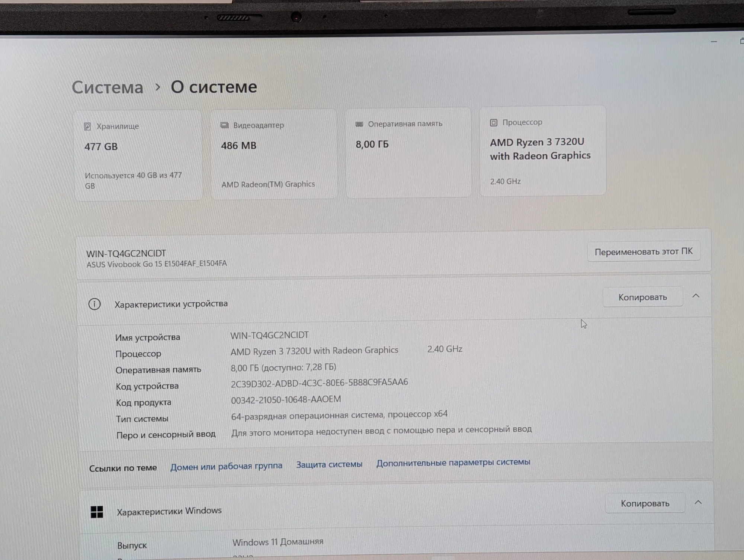Image resolution: width=744 pixels, height=560 pixels.
Task: Open the Хранилище storage card
Action: (x=138, y=155)
